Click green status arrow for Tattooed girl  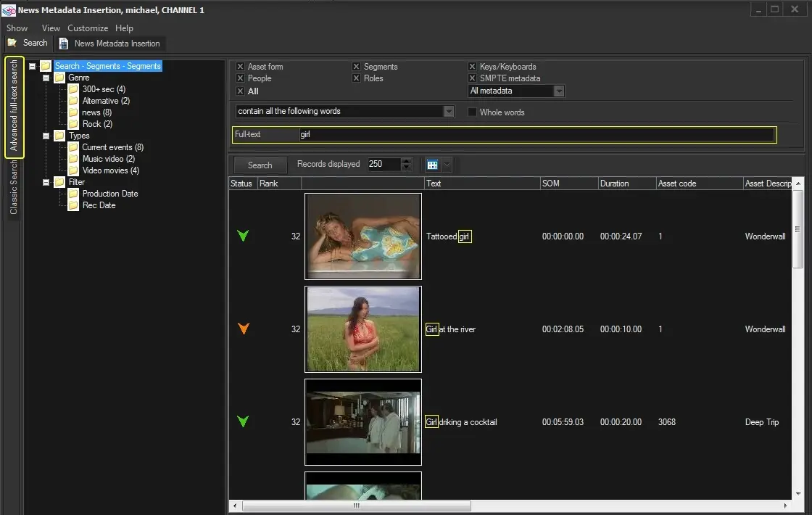(243, 236)
